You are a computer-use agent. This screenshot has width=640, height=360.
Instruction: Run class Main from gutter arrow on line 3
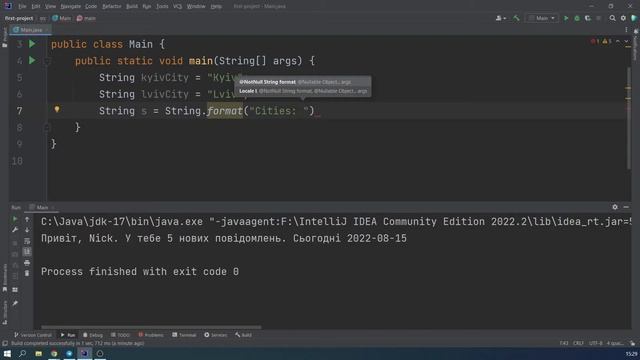point(32,44)
